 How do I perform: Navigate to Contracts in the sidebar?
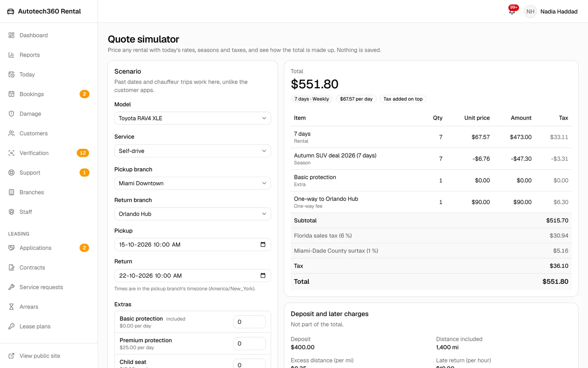point(49,268)
